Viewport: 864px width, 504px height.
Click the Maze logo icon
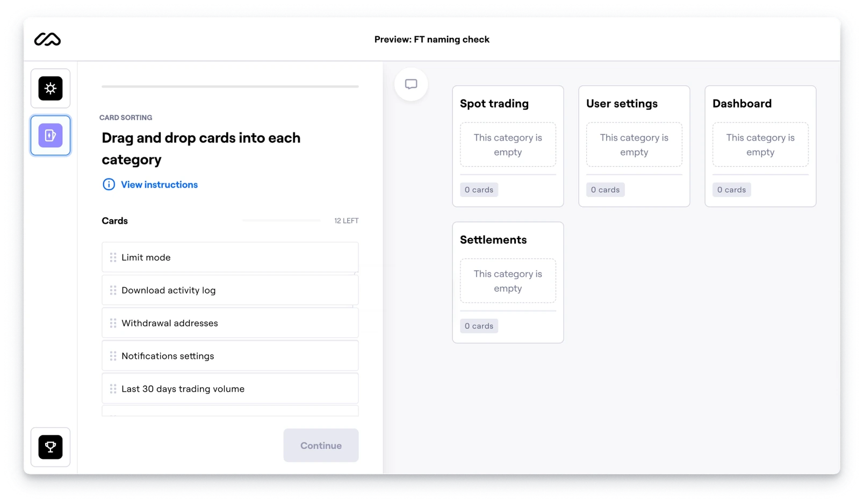(47, 39)
